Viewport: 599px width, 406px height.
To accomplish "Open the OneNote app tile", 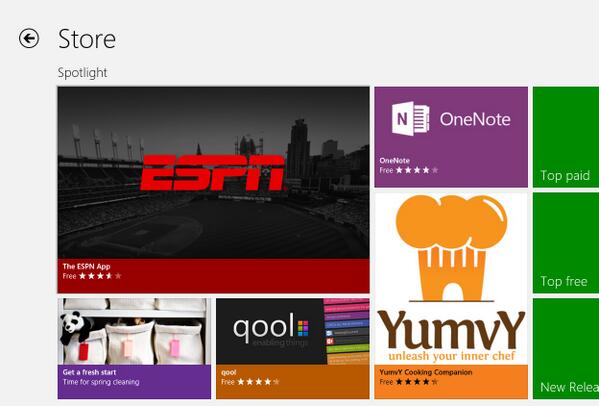I will (451, 137).
